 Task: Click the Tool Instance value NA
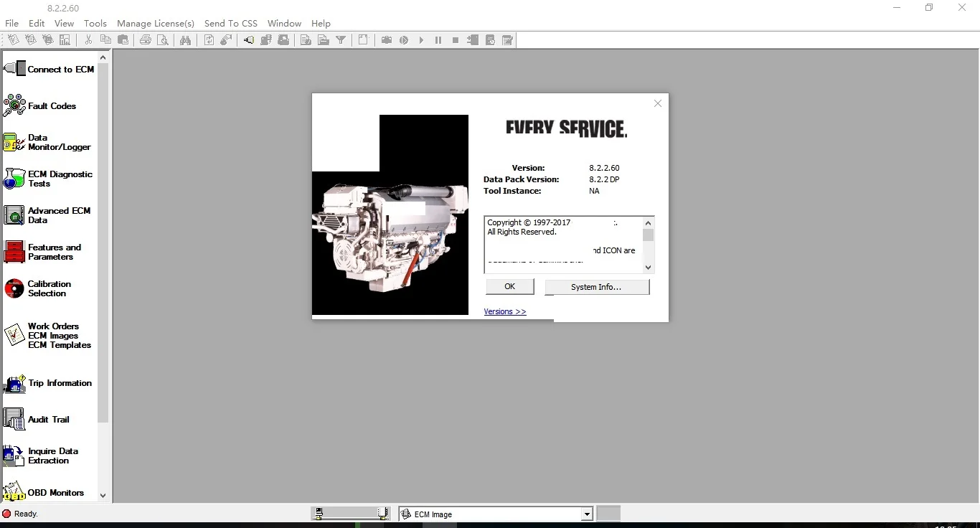click(x=594, y=191)
